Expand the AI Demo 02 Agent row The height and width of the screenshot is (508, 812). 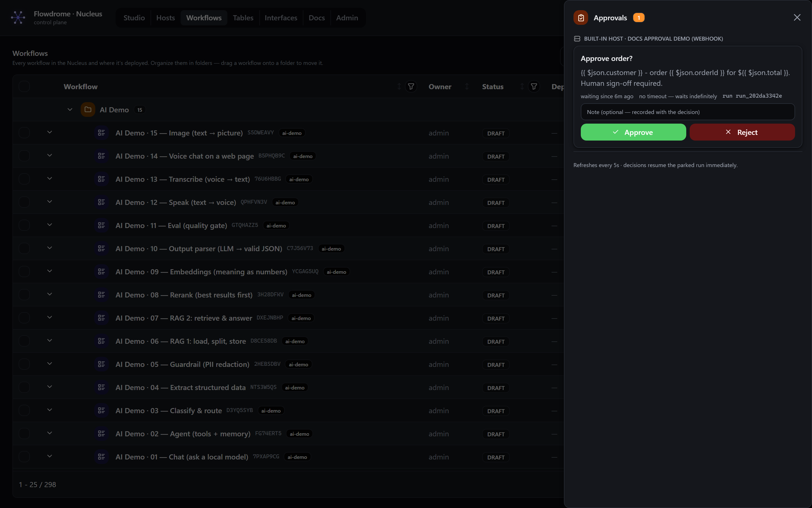(50, 433)
